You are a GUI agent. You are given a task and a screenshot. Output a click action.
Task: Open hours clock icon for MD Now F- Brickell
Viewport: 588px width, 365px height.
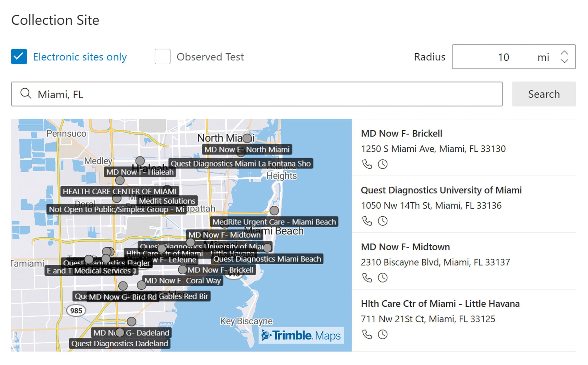click(x=383, y=164)
